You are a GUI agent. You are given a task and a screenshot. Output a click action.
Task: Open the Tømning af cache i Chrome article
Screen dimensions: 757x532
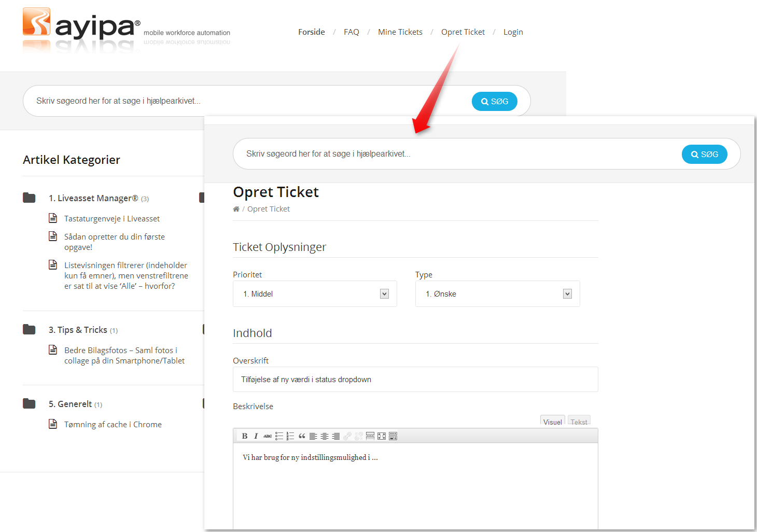[113, 425]
